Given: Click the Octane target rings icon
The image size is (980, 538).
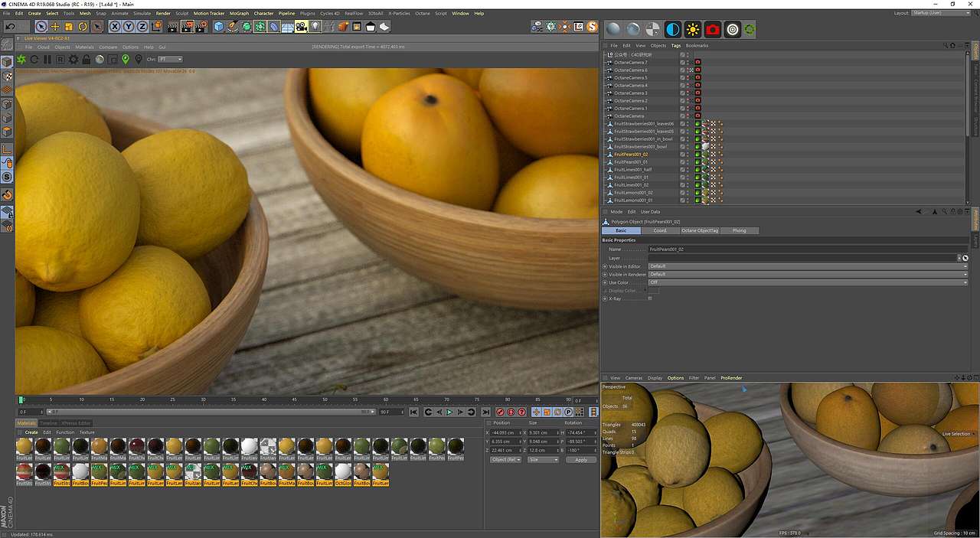Looking at the screenshot, I should point(733,30).
